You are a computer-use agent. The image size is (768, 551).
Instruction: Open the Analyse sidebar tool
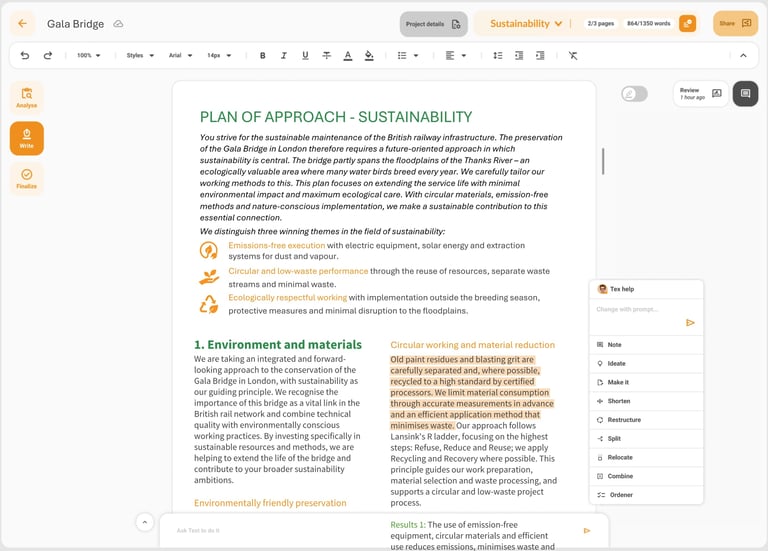point(27,97)
